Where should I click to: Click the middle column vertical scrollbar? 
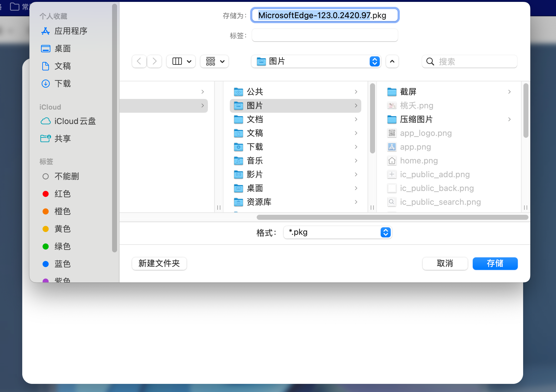(x=372, y=118)
